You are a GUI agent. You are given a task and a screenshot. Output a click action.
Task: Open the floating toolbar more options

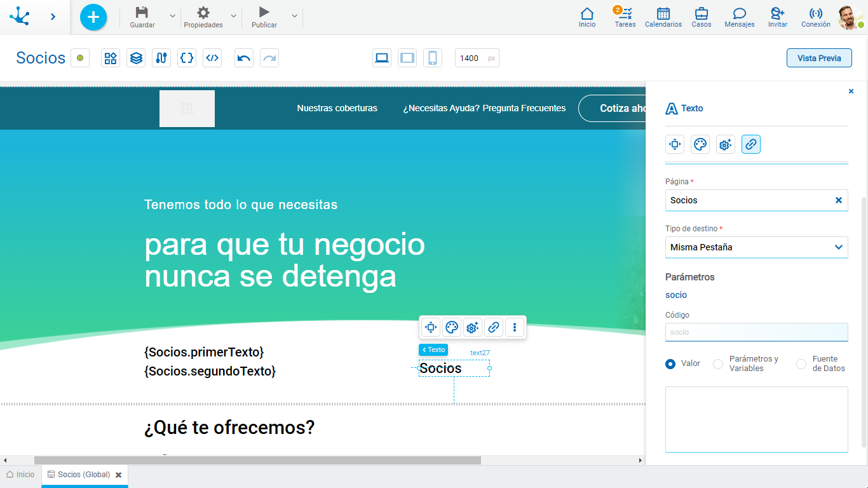(515, 327)
